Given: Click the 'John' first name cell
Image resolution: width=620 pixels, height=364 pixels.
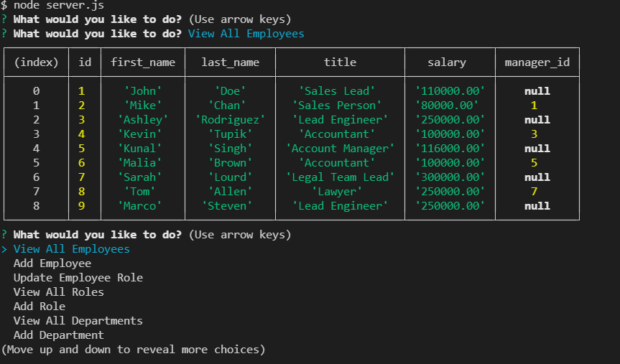Looking at the screenshot, I should click(143, 91).
